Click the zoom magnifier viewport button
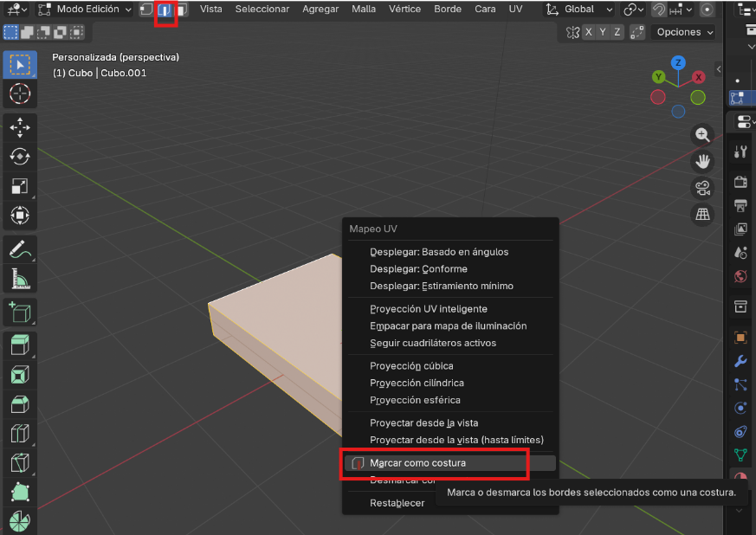Screen dimensions: 756x535 point(702,135)
